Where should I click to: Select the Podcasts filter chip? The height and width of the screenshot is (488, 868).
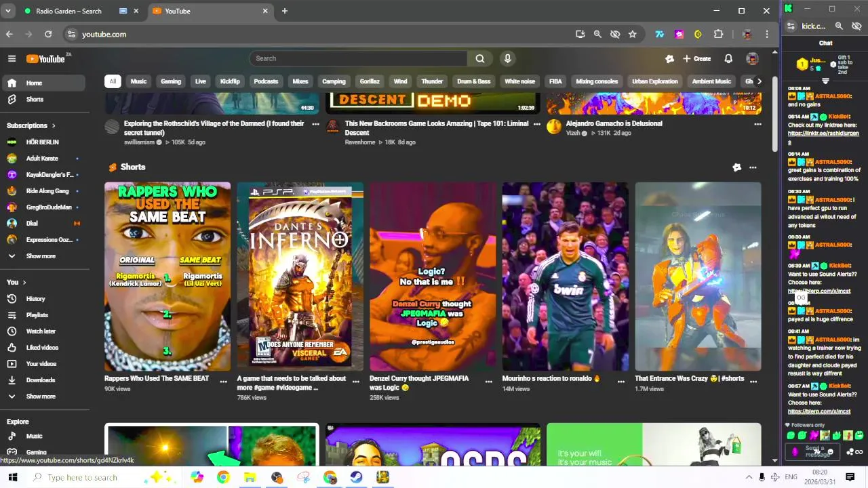(x=266, y=81)
